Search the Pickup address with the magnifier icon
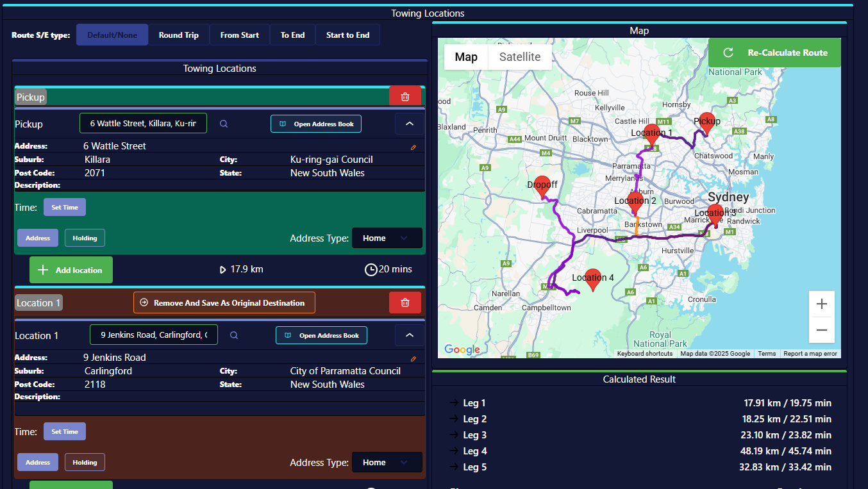Viewport: 868px width, 489px height. point(224,123)
